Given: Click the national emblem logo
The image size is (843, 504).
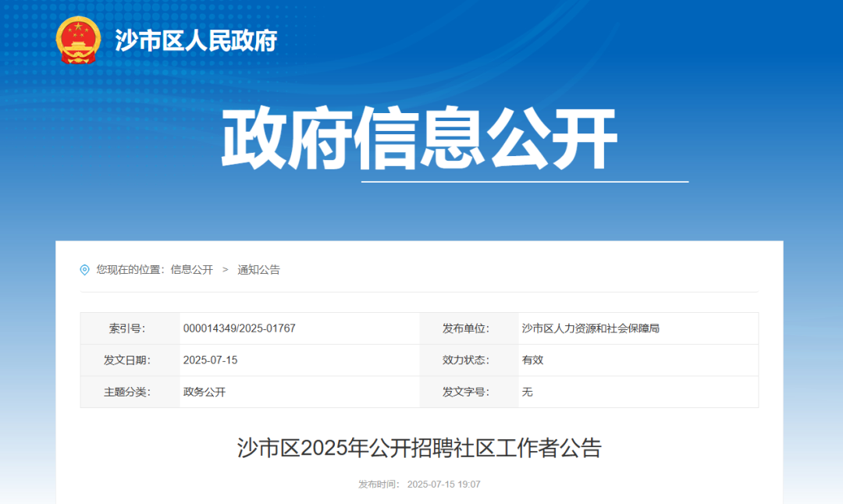Looking at the screenshot, I should point(79,41).
